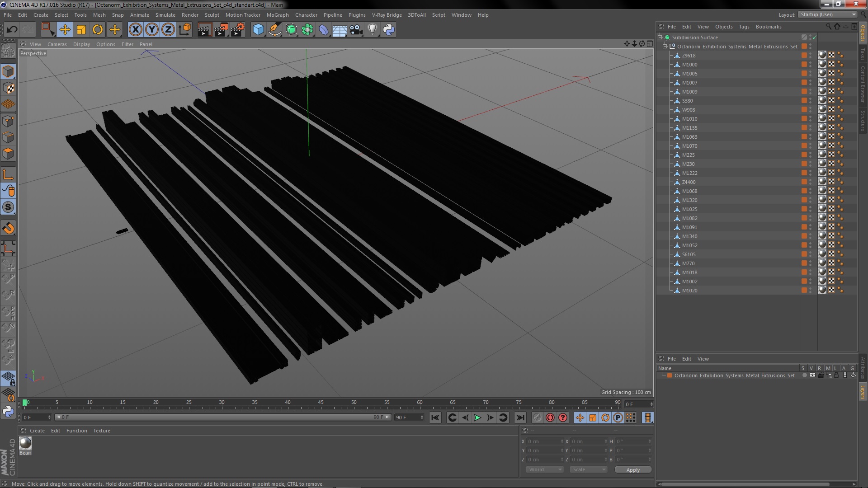Click the Bend deformer icon
Image resolution: width=868 pixels, height=488 pixels.
[x=324, y=30]
